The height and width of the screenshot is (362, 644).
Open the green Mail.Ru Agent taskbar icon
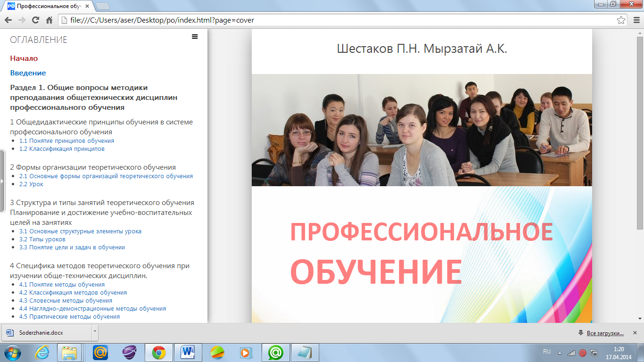click(276, 352)
